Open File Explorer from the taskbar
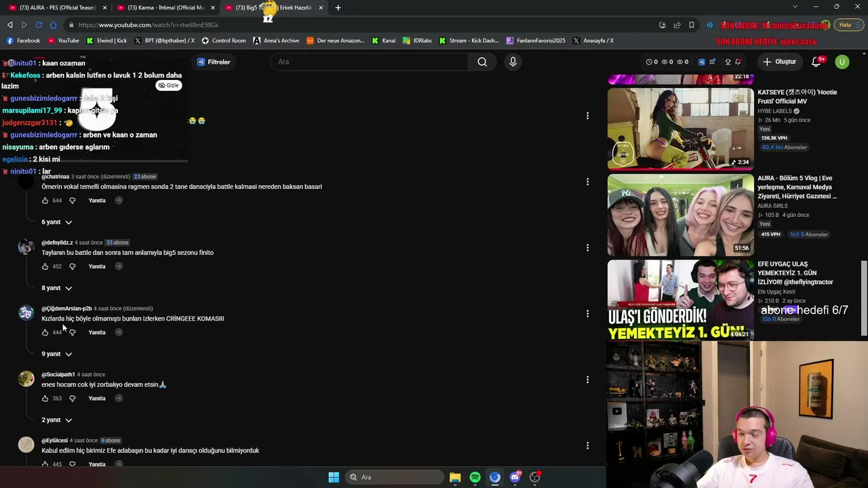868x488 pixels. pos(455,477)
